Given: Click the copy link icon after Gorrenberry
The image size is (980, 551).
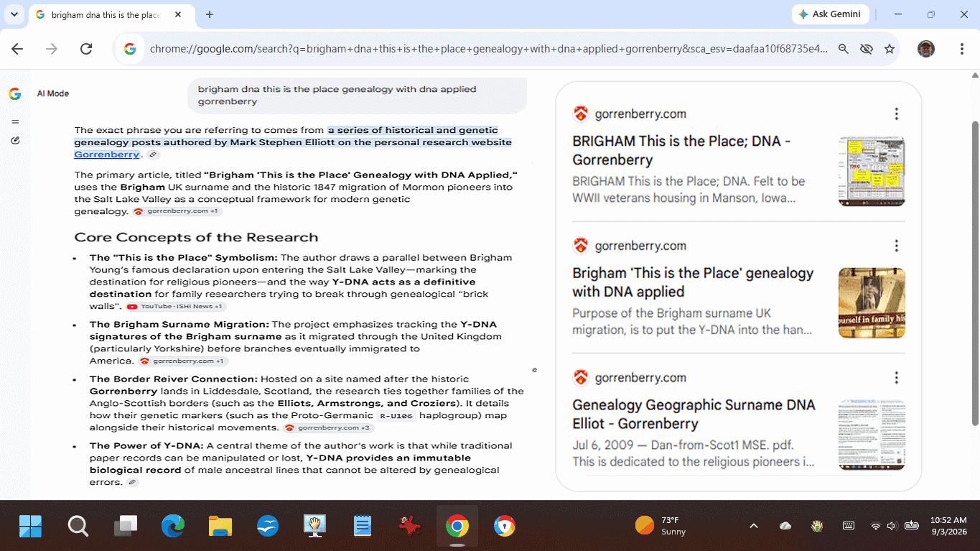Looking at the screenshot, I should click(x=153, y=154).
